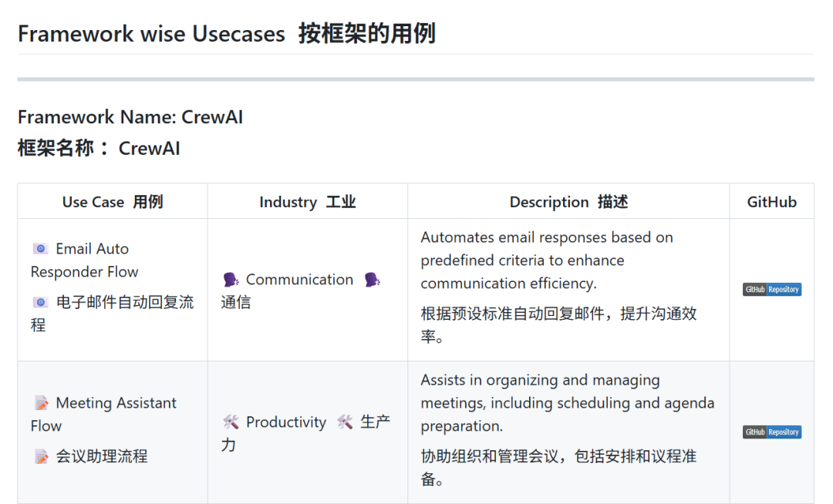Click 'Description 描述' column header
The height and width of the screenshot is (504, 833).
(568, 202)
